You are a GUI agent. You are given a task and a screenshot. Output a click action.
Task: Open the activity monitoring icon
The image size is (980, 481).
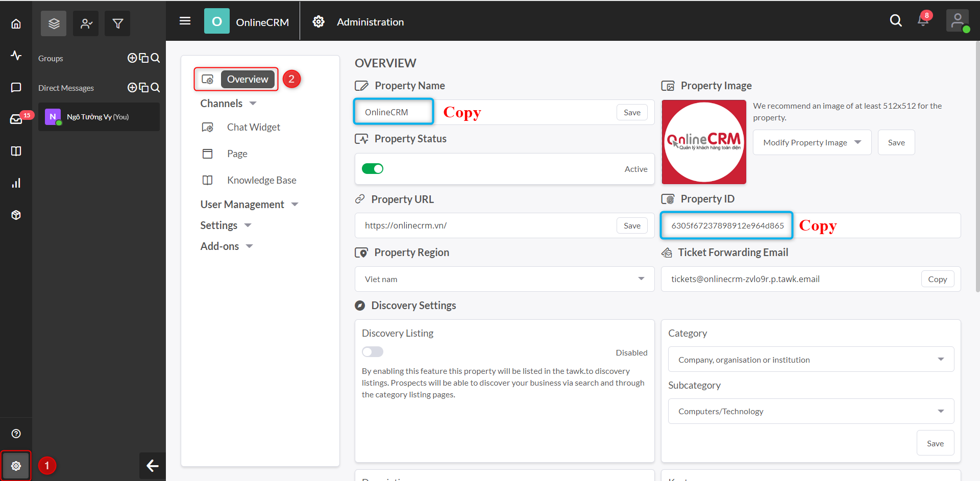click(x=16, y=55)
